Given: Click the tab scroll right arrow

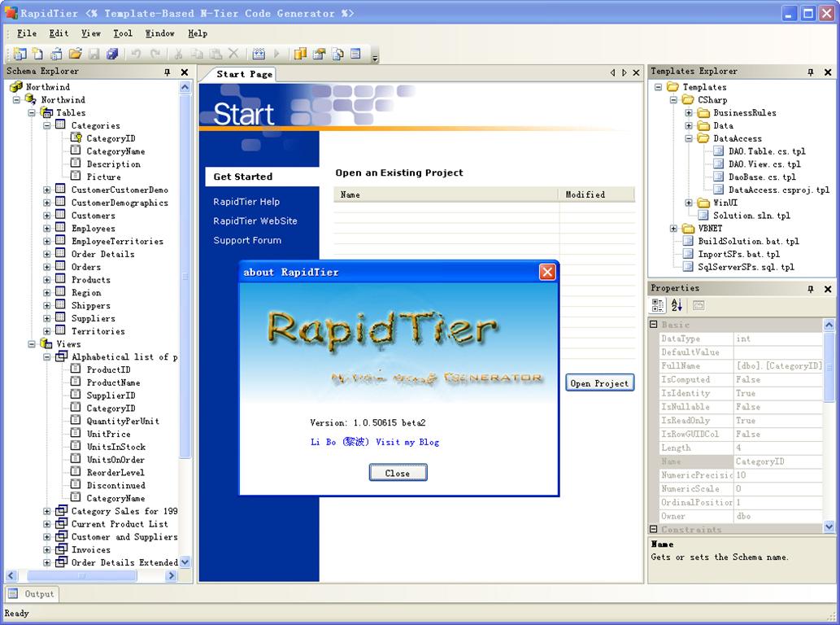Looking at the screenshot, I should 625,72.
